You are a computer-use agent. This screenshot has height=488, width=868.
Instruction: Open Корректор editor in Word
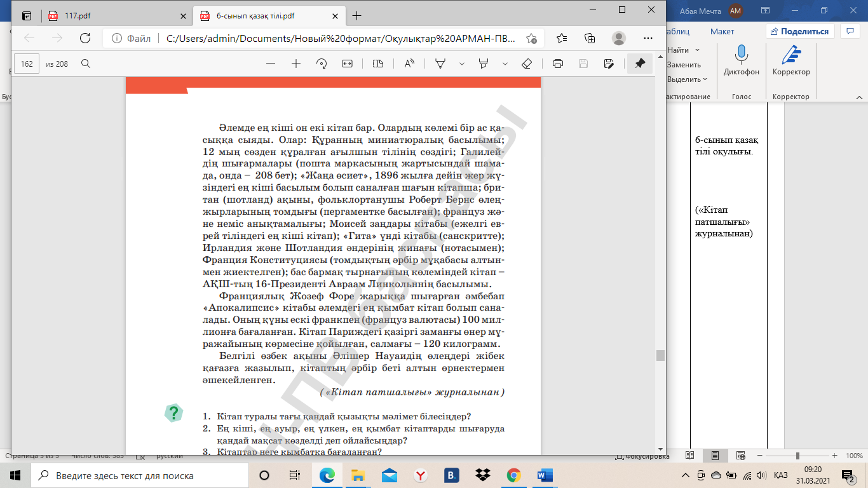[791, 61]
